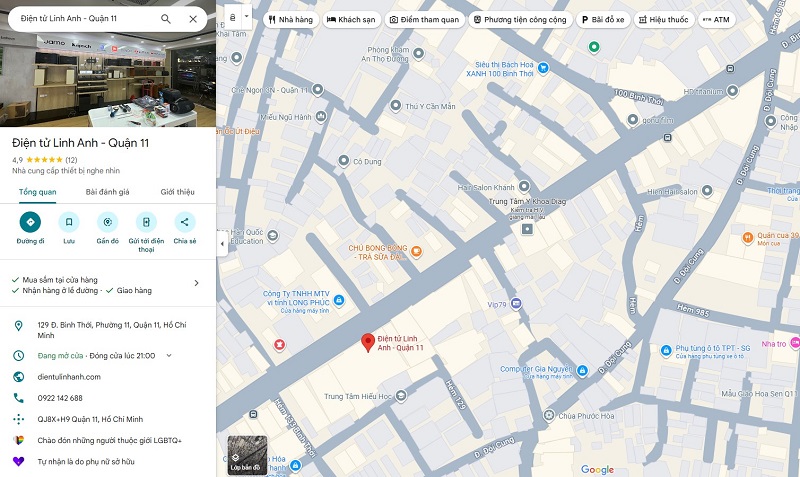Filter map by Hiệu thuốc
Image resolution: width=800 pixels, height=477 pixels.
point(664,19)
